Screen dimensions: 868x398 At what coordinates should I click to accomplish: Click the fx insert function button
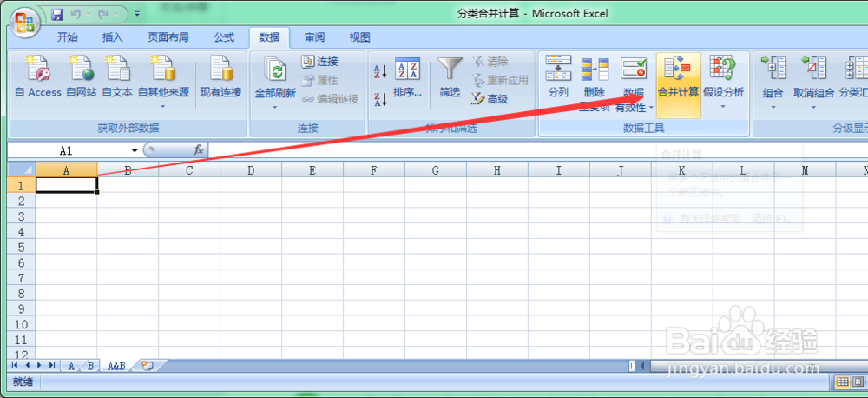coord(198,150)
